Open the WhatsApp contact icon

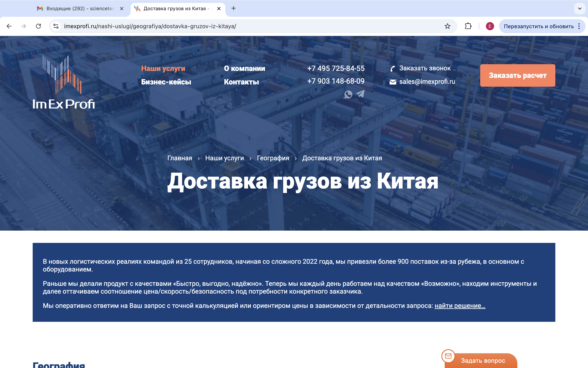tap(348, 94)
